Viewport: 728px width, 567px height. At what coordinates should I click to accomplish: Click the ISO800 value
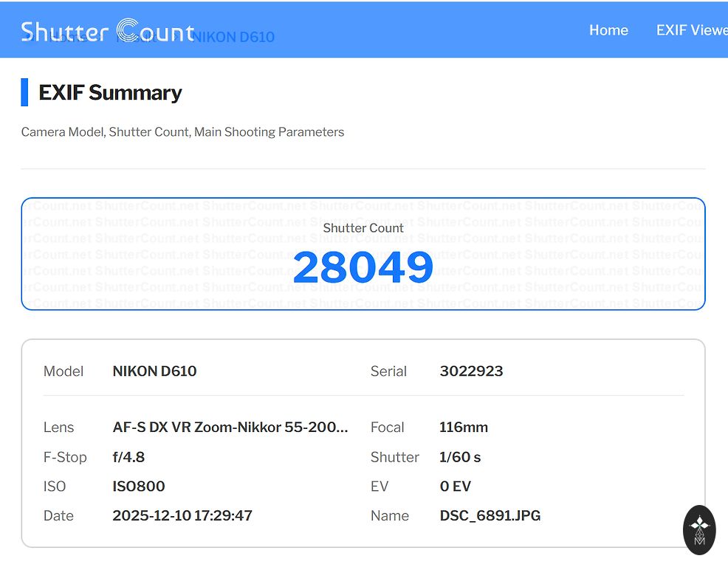click(139, 487)
